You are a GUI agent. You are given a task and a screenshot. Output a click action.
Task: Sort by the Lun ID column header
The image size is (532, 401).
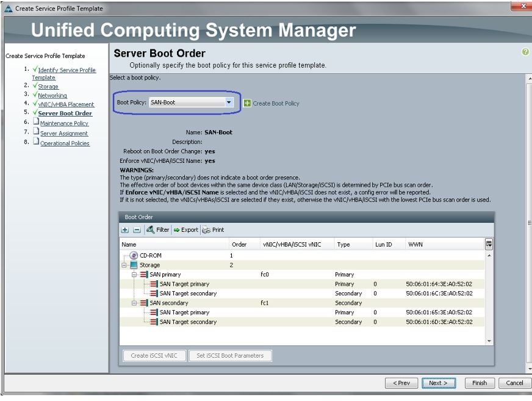coord(389,245)
